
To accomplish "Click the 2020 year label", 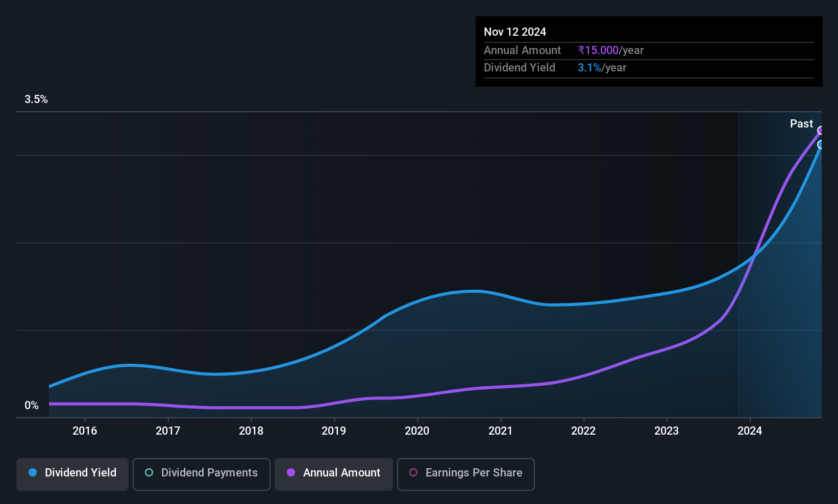I will pos(417,431).
